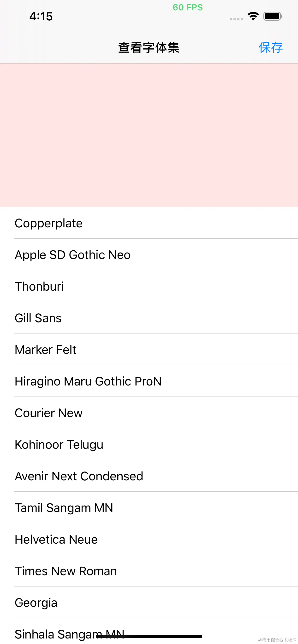Click the 60 FPS counter label

pyautogui.click(x=188, y=7)
